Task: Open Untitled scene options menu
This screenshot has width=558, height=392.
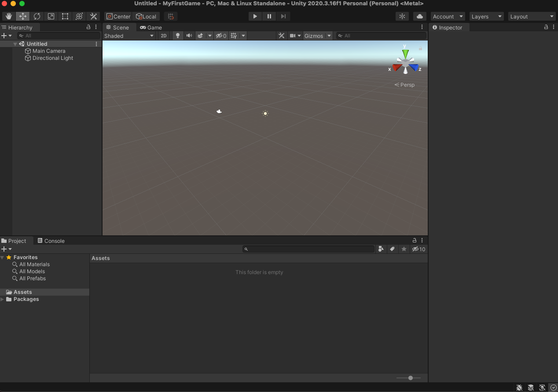Action: pos(96,44)
